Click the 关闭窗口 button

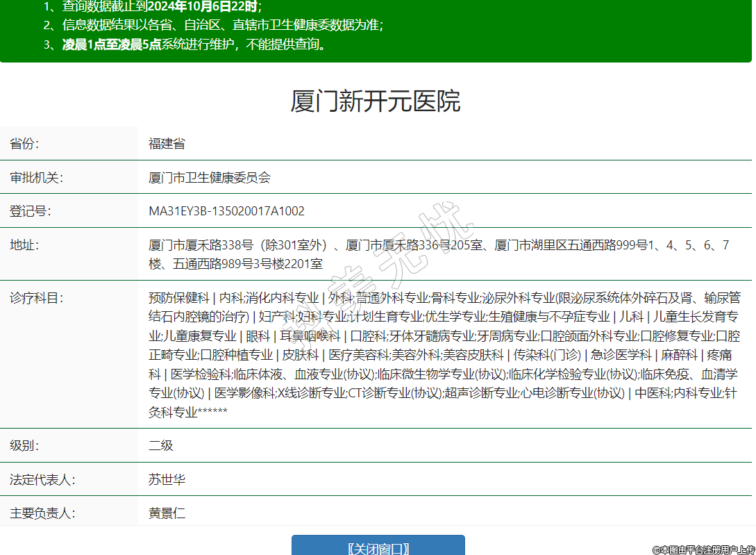[378, 547]
